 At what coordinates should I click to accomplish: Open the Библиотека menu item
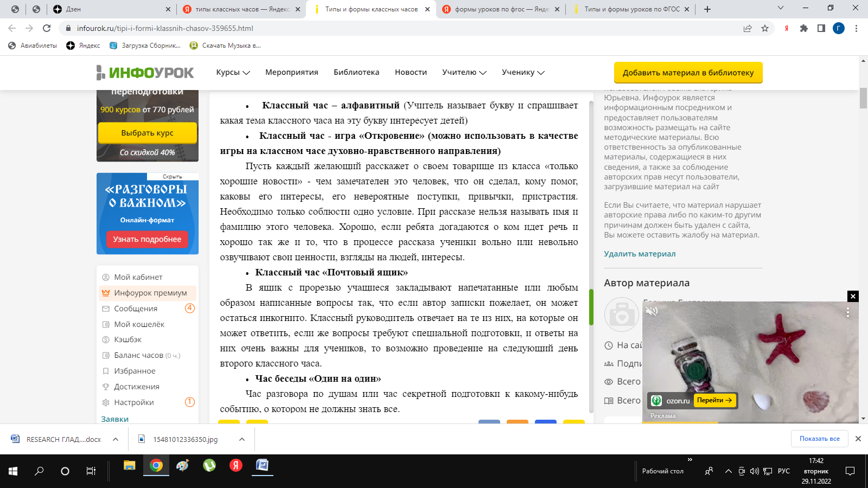356,72
